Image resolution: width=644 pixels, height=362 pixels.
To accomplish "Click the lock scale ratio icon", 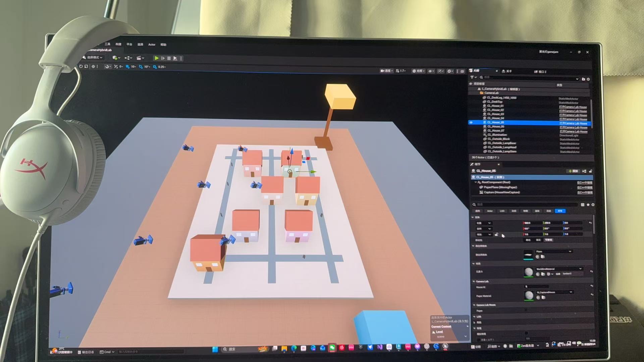I will click(496, 234).
